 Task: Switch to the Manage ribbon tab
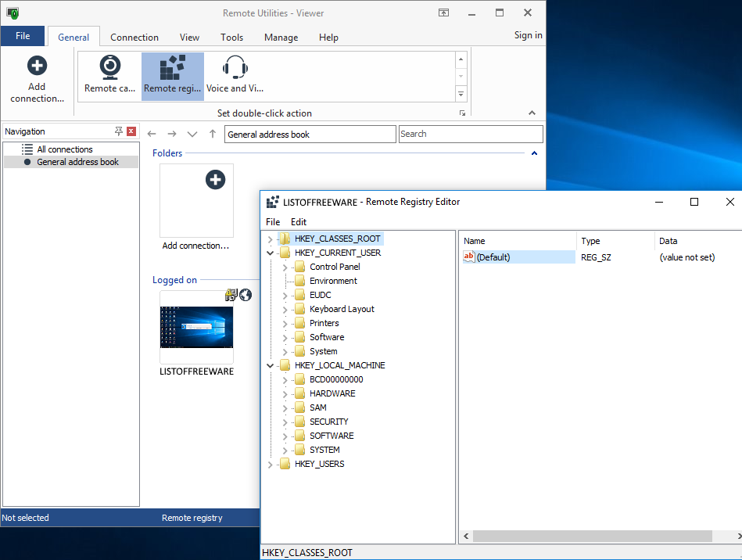(x=281, y=37)
